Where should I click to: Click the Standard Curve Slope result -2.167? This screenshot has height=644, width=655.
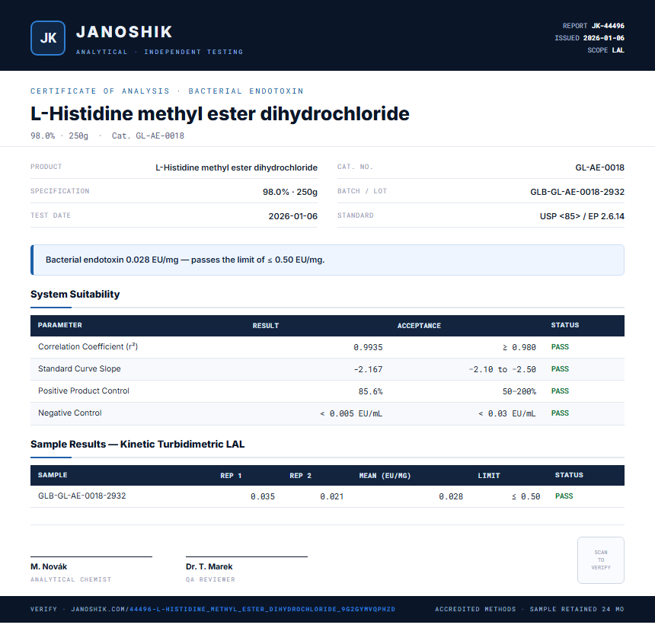point(368,370)
